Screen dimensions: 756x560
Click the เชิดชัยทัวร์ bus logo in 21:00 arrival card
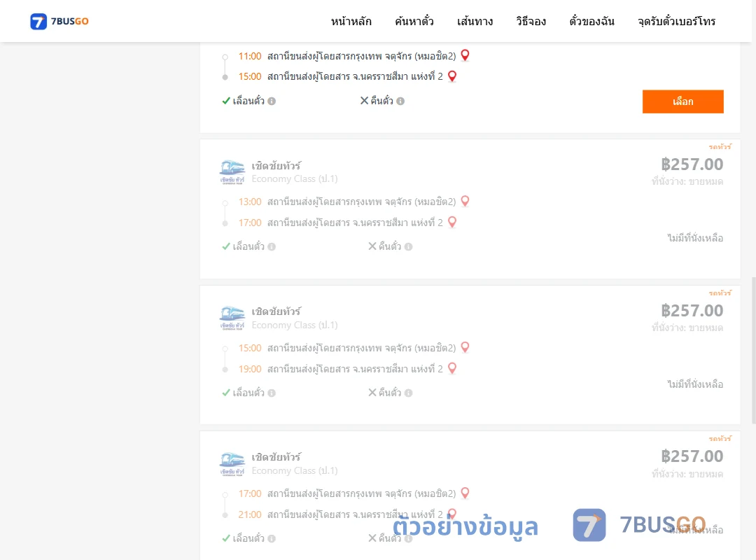[x=232, y=464]
